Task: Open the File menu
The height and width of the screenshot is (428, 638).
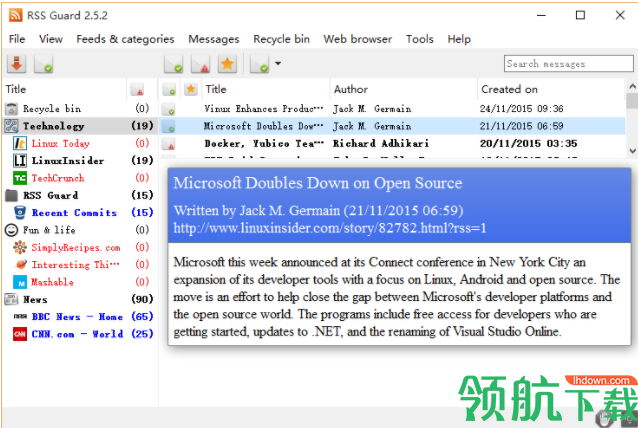Action: [17, 39]
